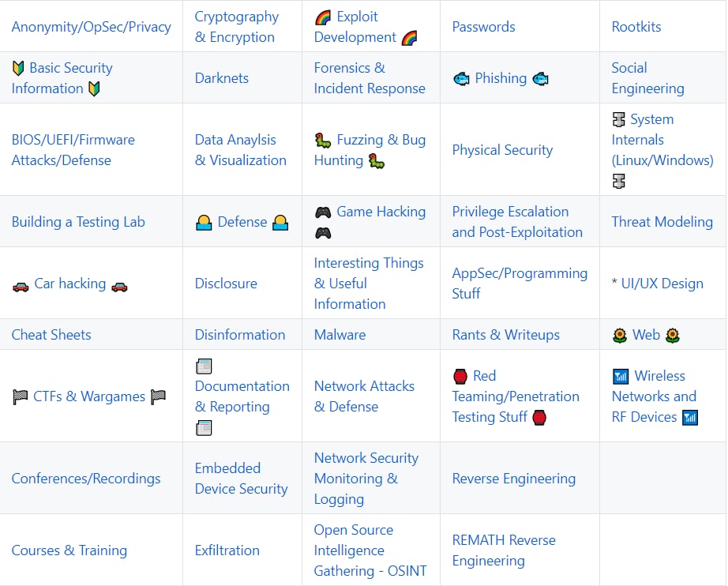
Task: Open Reverse Engineering link
Action: point(514,479)
